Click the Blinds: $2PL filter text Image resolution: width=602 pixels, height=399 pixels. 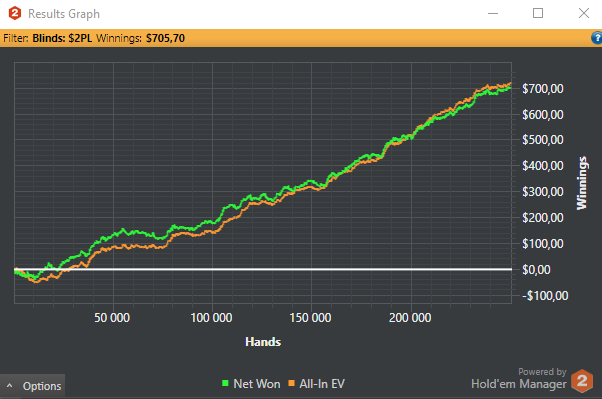(62, 38)
